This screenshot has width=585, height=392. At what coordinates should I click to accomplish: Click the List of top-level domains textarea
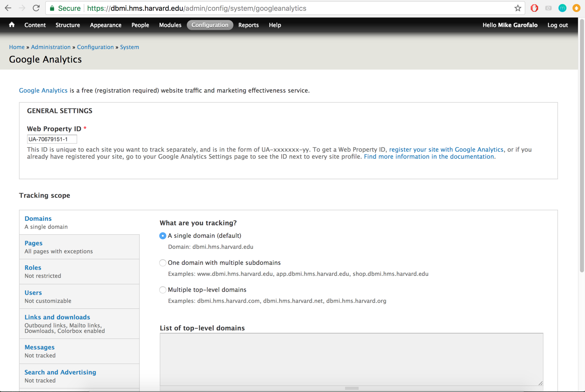coord(351,359)
